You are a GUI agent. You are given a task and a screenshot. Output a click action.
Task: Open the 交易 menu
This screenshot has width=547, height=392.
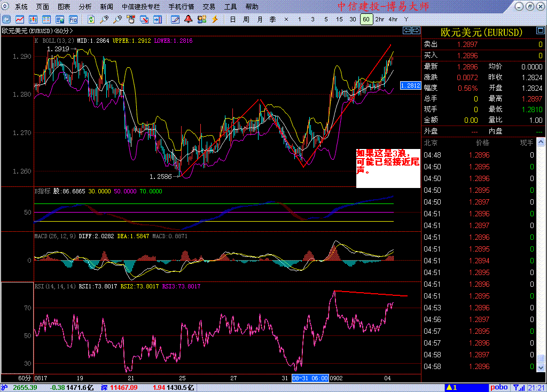pos(209,6)
